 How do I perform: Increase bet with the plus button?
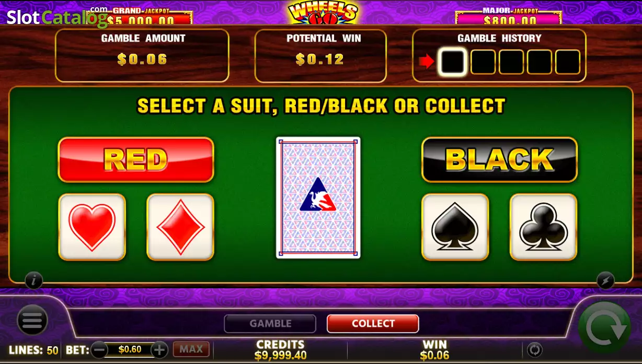pyautogui.click(x=159, y=349)
